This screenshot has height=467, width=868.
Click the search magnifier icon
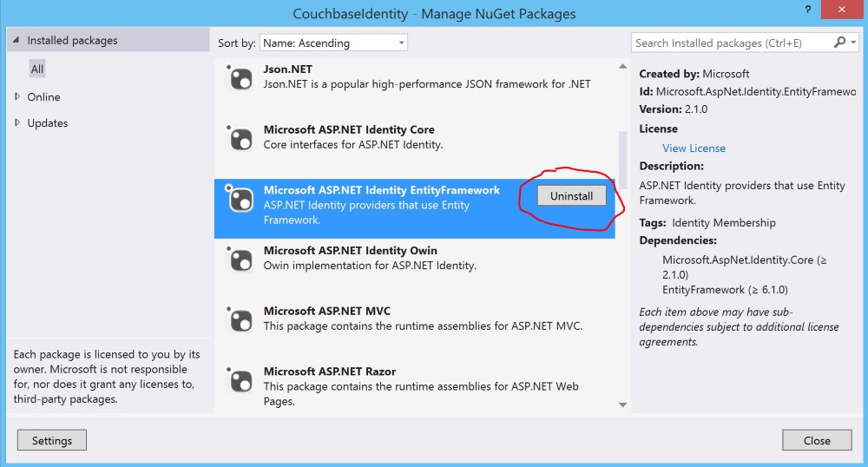click(839, 42)
